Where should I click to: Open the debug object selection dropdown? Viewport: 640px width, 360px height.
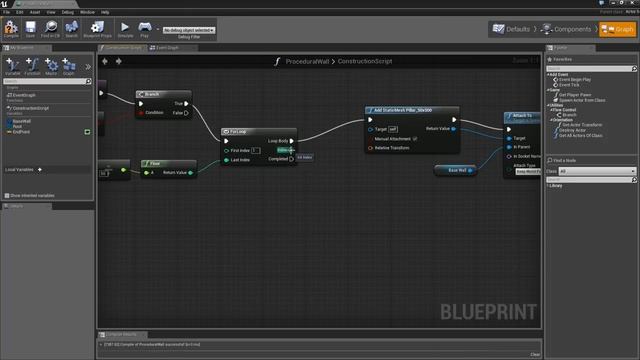click(x=189, y=30)
